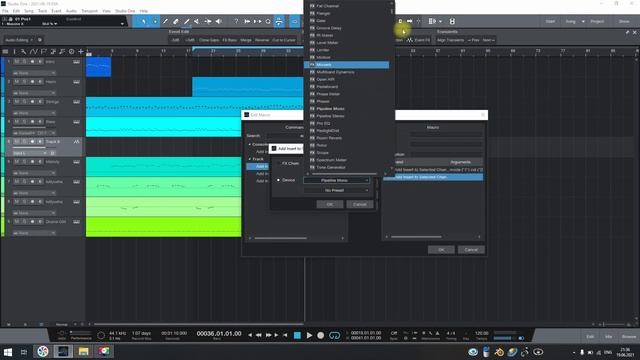Click the Strings track color strip
This screenshot has height=360, width=640.
coord(2,107)
